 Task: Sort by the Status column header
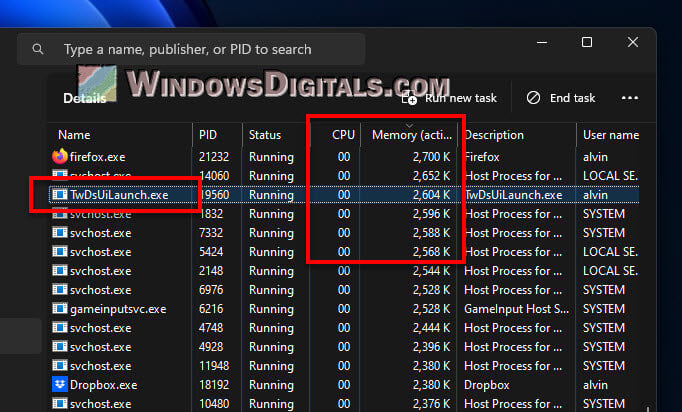[x=265, y=135]
